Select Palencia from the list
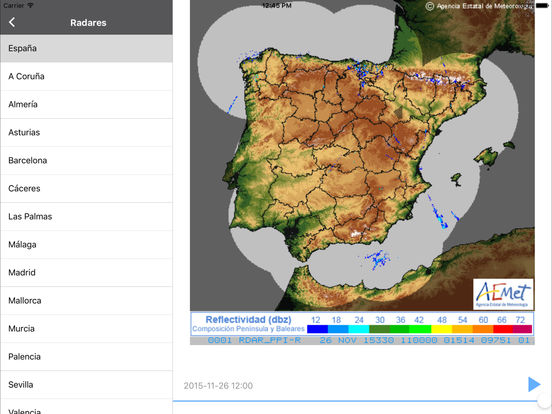Viewport: 552px width, 414px height. (x=86, y=357)
